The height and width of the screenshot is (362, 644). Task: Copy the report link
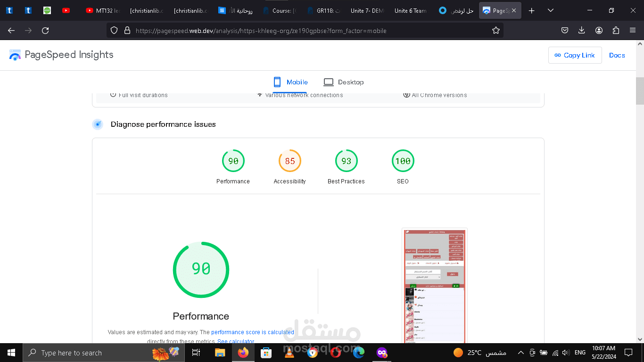(575, 55)
